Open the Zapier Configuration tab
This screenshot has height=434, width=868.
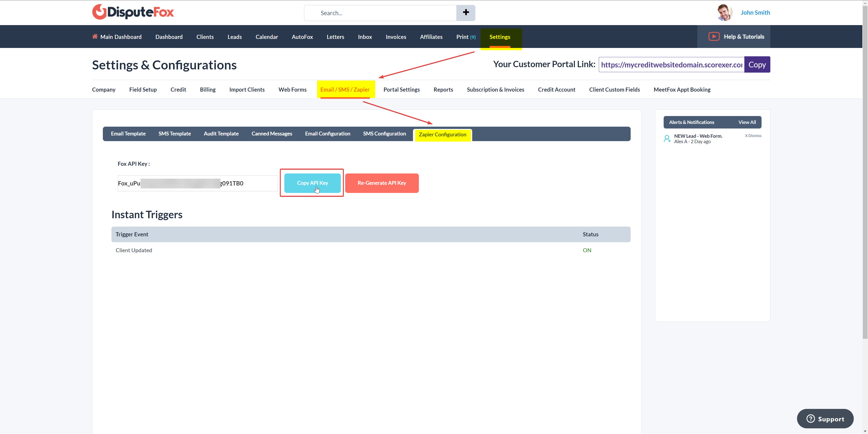point(443,134)
